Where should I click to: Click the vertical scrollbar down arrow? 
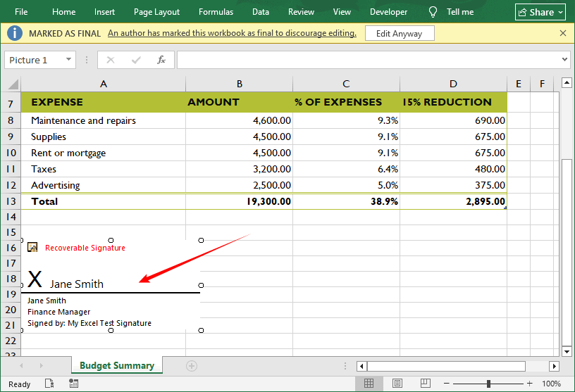[x=567, y=352]
